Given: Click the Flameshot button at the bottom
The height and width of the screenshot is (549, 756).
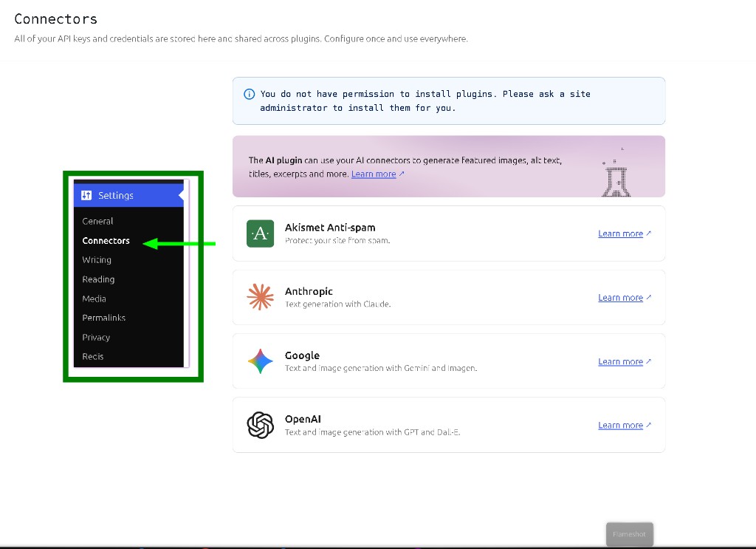Looking at the screenshot, I should tap(629, 534).
